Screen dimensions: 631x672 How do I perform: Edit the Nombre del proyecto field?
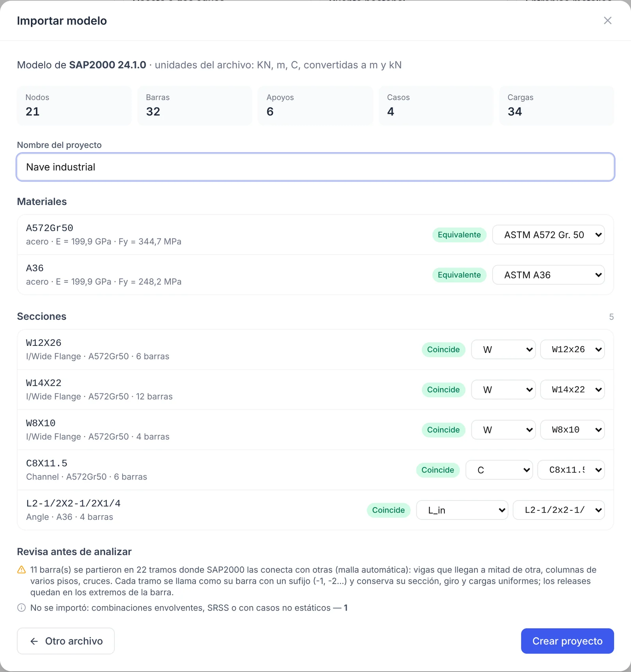pos(315,167)
